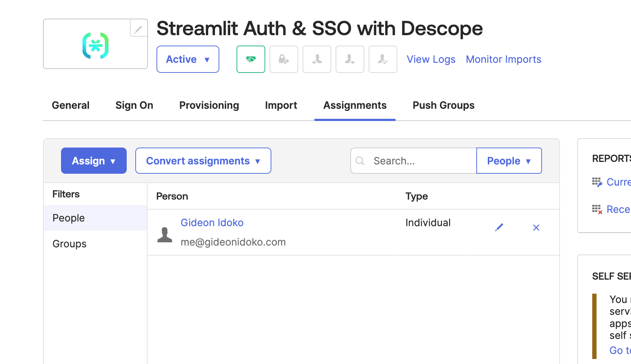Open the Convert assignments dropdown

203,161
